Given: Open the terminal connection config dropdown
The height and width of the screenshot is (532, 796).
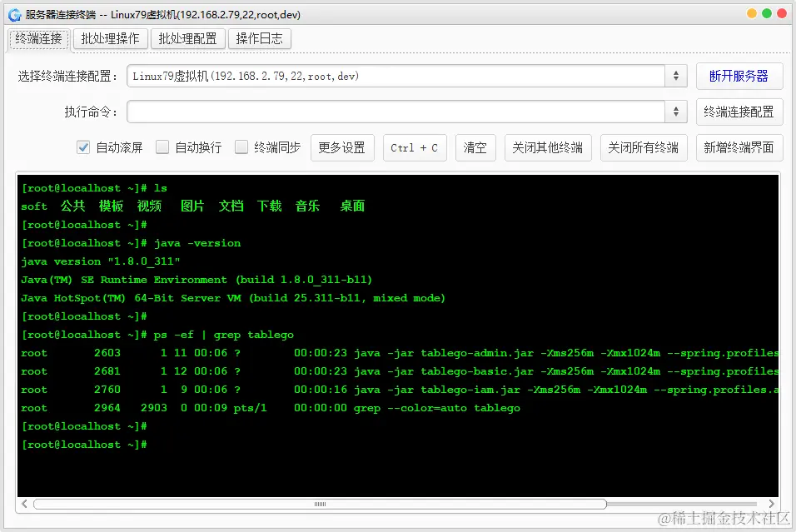Looking at the screenshot, I should point(406,76).
